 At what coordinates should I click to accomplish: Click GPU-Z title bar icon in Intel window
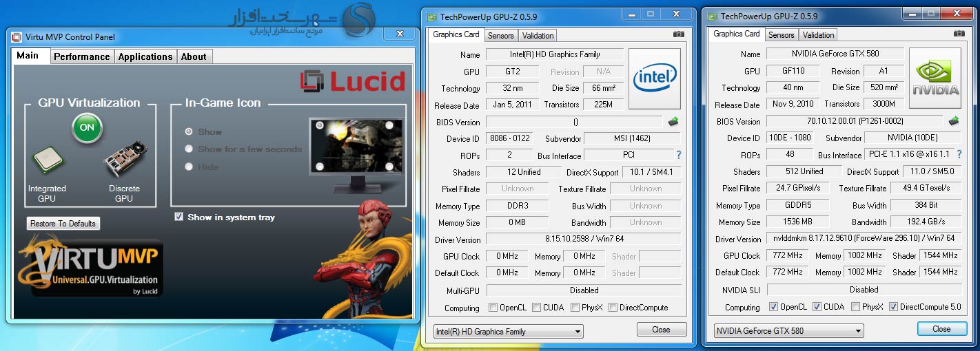(x=431, y=16)
